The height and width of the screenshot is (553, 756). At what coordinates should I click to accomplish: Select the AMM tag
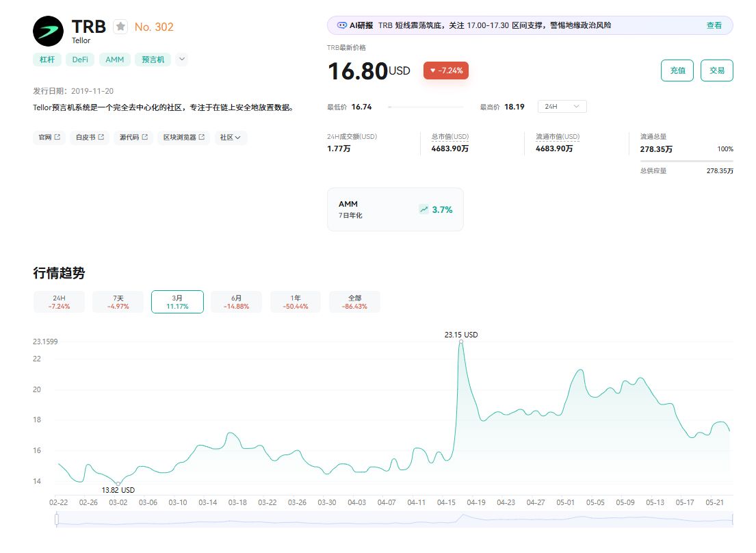click(115, 60)
